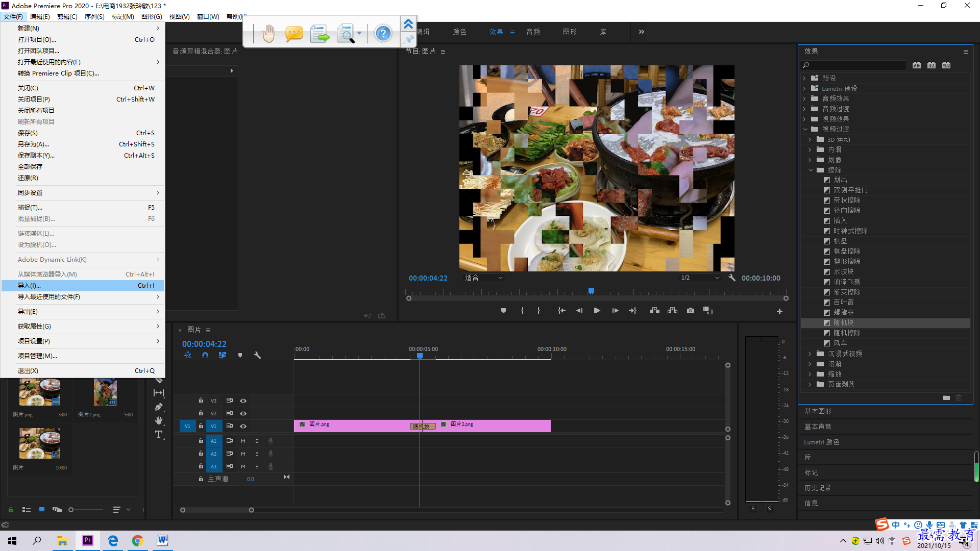Select the 百叶窗 transition
Viewport: 980px width, 551px height.
[843, 303]
